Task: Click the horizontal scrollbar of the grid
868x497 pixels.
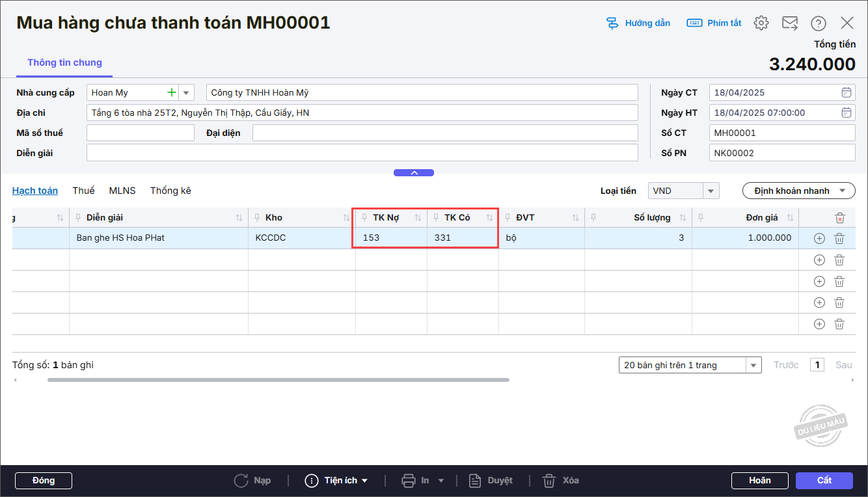Action: click(x=278, y=380)
